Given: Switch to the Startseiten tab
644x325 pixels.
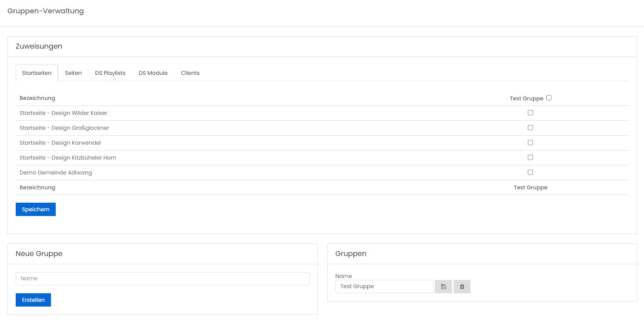Looking at the screenshot, I should pos(37,73).
